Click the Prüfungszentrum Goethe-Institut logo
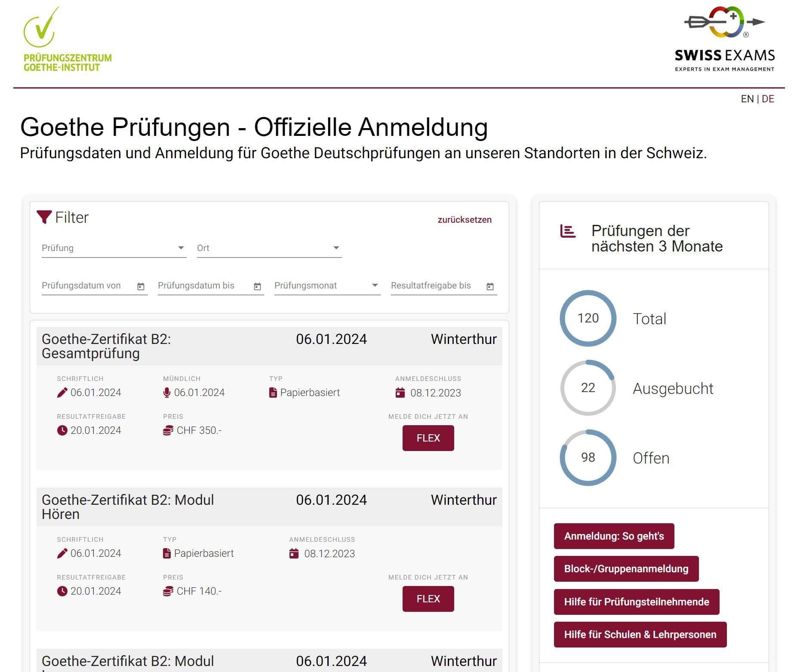 68,39
